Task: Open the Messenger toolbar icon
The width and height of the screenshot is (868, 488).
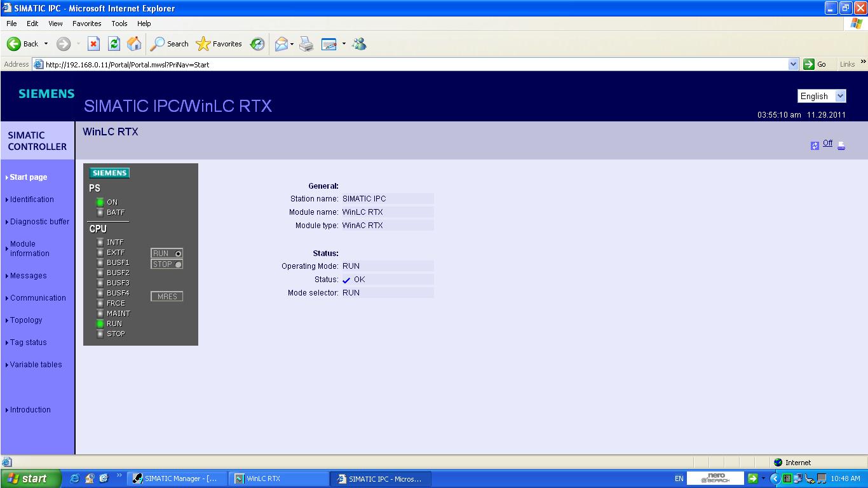Action: (x=360, y=44)
